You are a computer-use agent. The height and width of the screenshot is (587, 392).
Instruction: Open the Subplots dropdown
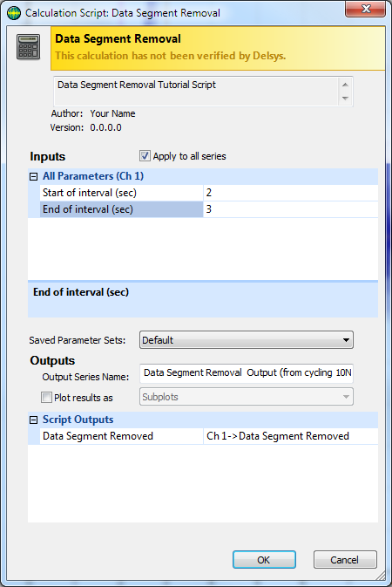247,397
